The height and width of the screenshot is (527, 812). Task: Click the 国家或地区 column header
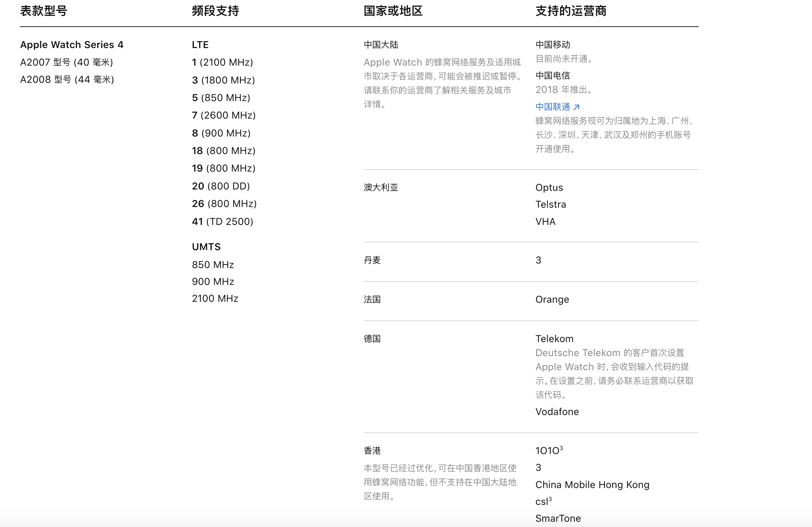tap(393, 11)
